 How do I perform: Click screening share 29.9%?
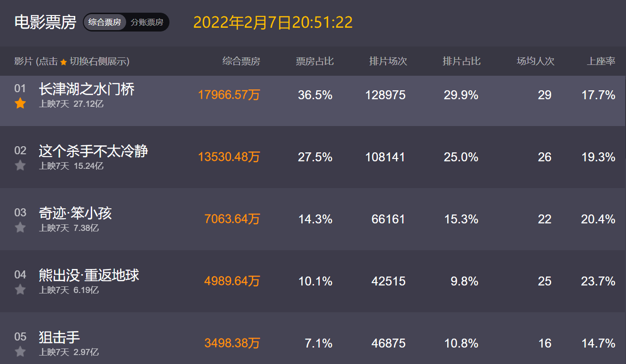(461, 95)
